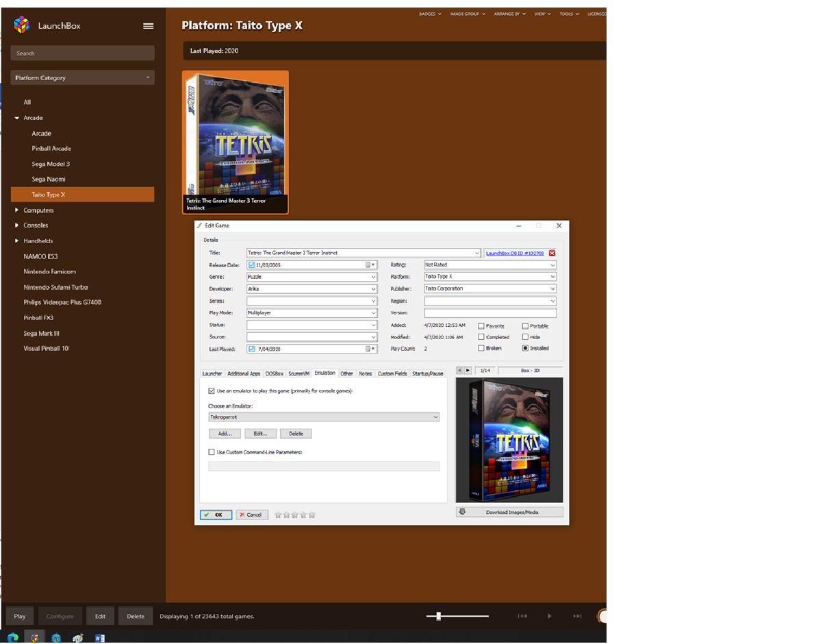Open the LaunchBox DB ID #102708 link
The width and height of the screenshot is (840, 644).
pyautogui.click(x=515, y=253)
